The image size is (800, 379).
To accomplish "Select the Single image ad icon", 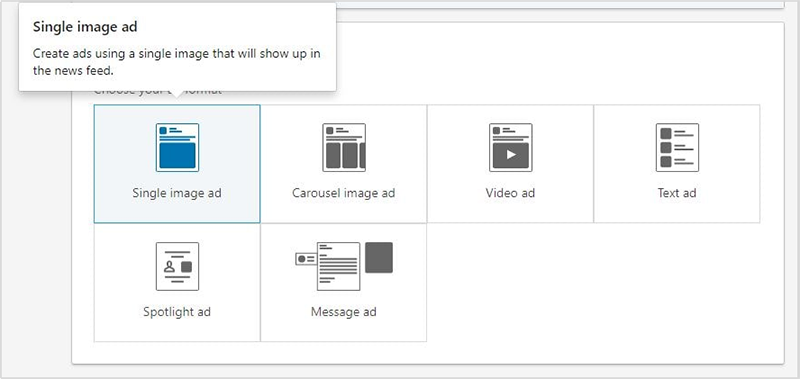I will (x=177, y=147).
